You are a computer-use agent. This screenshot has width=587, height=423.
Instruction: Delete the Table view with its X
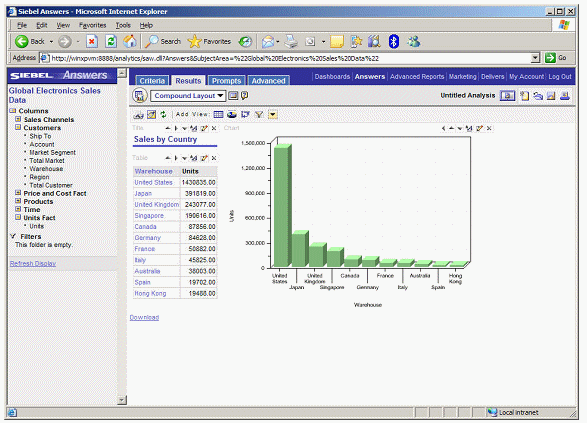click(x=214, y=158)
